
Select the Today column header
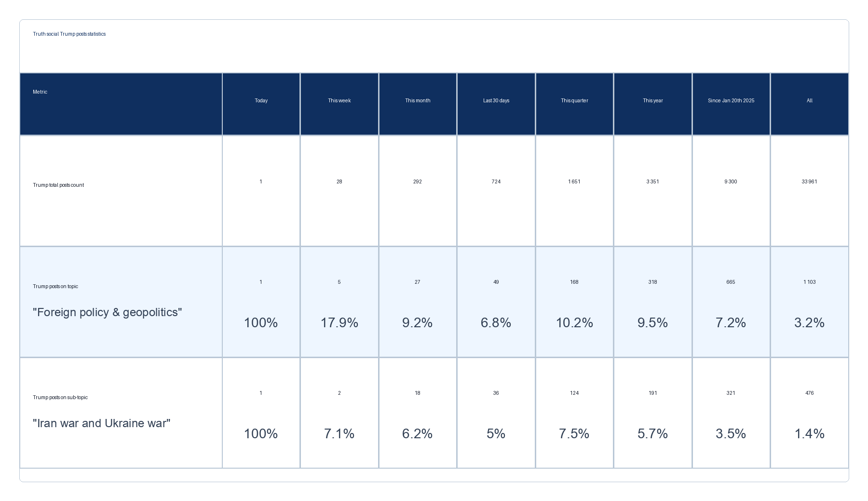pos(261,100)
